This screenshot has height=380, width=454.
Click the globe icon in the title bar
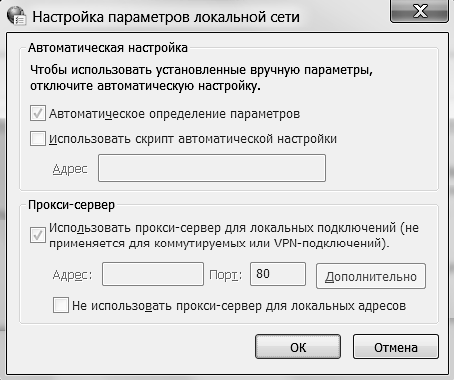coord(16,16)
